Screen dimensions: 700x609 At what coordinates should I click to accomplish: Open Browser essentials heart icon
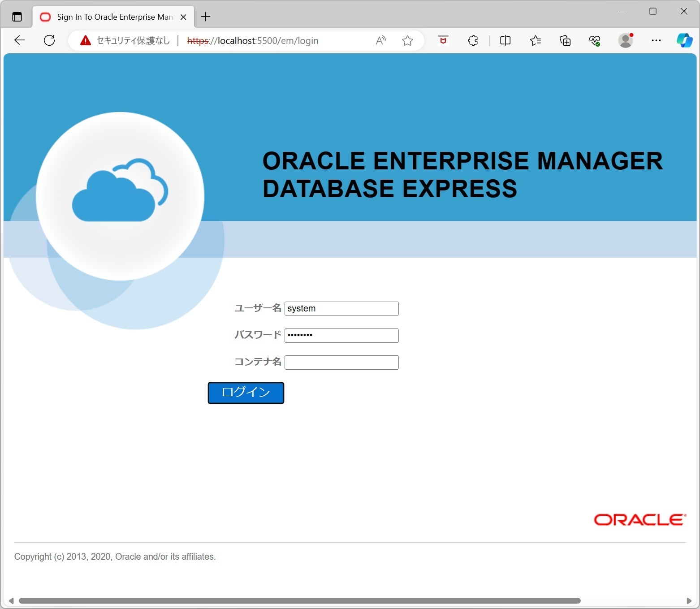595,40
